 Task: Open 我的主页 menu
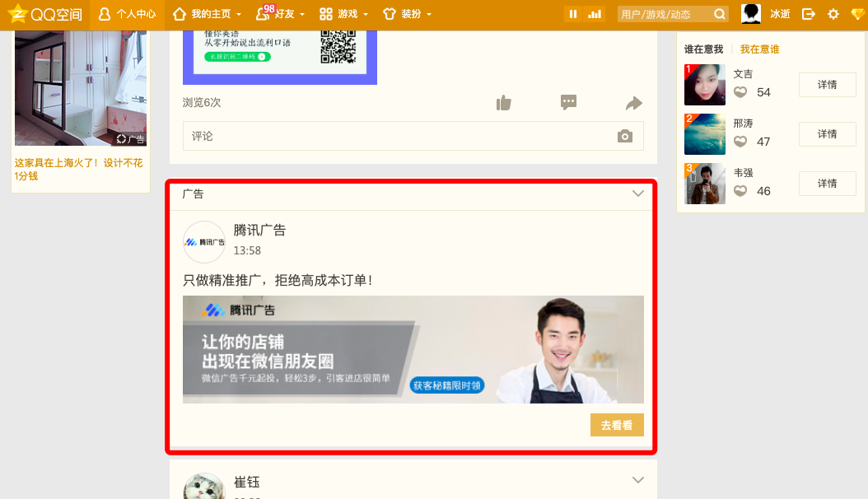click(207, 14)
